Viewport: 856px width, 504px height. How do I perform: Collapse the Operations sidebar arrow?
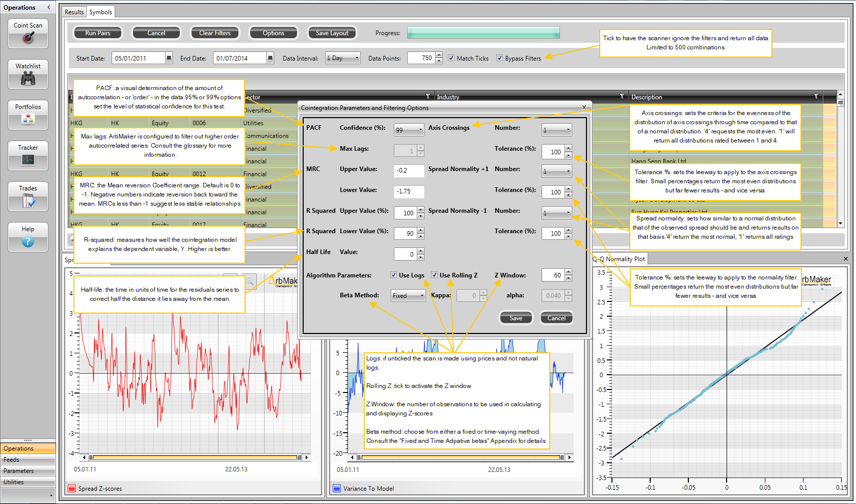[x=49, y=7]
